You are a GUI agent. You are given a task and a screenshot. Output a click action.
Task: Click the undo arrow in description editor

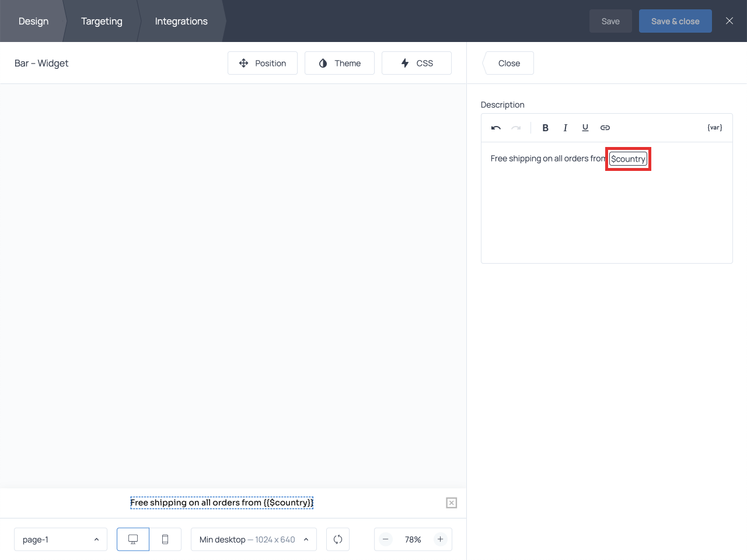point(496,128)
